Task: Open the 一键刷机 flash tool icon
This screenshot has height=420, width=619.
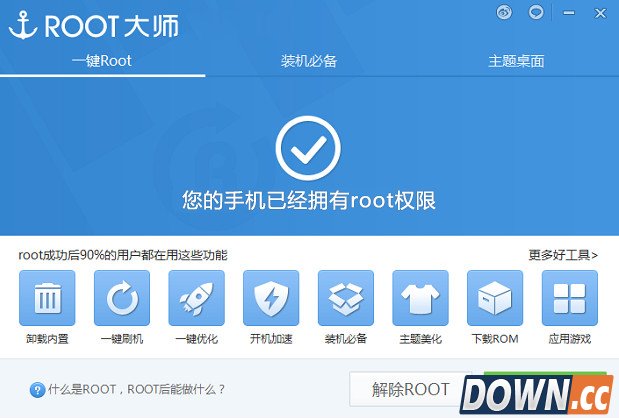Action: pyautogui.click(x=122, y=298)
